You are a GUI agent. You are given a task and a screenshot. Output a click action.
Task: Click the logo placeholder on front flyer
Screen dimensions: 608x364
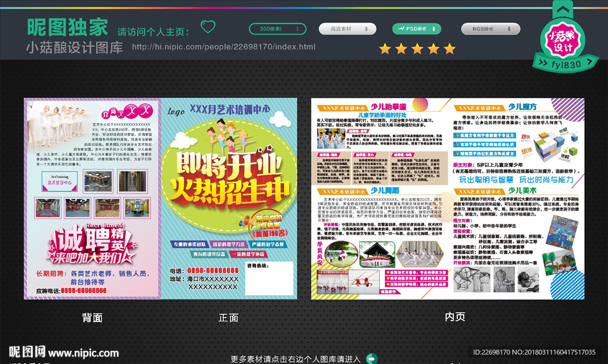(x=176, y=112)
